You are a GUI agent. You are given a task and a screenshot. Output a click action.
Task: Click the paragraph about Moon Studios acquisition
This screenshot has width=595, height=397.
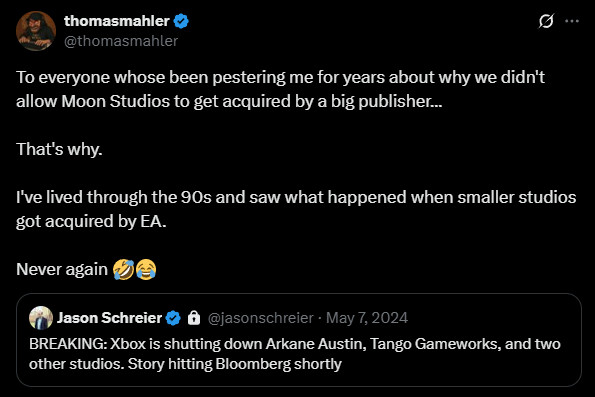tap(280, 89)
